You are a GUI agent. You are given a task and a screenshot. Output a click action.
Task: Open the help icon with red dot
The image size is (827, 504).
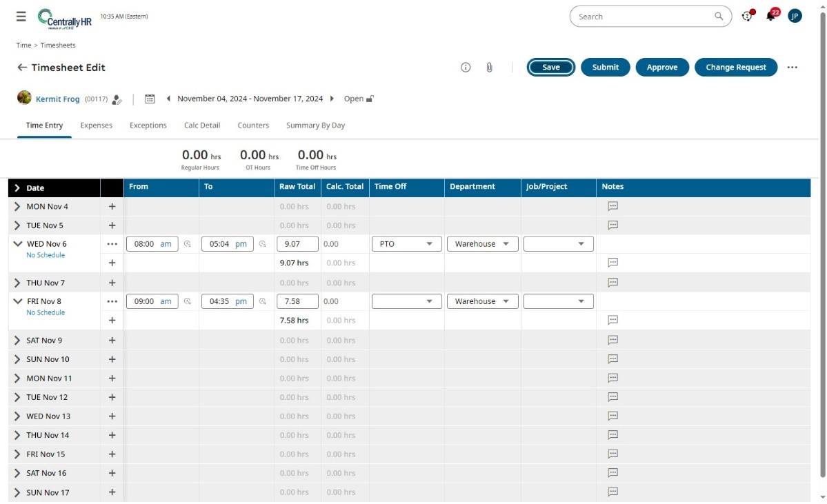coord(748,16)
